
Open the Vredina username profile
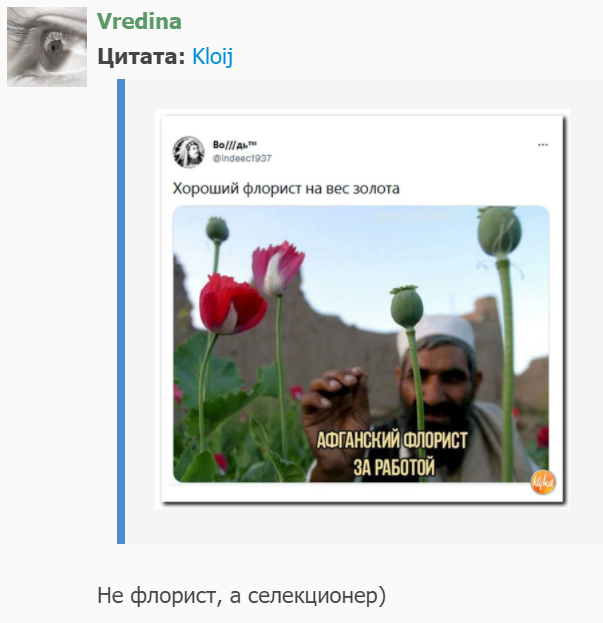point(139,21)
